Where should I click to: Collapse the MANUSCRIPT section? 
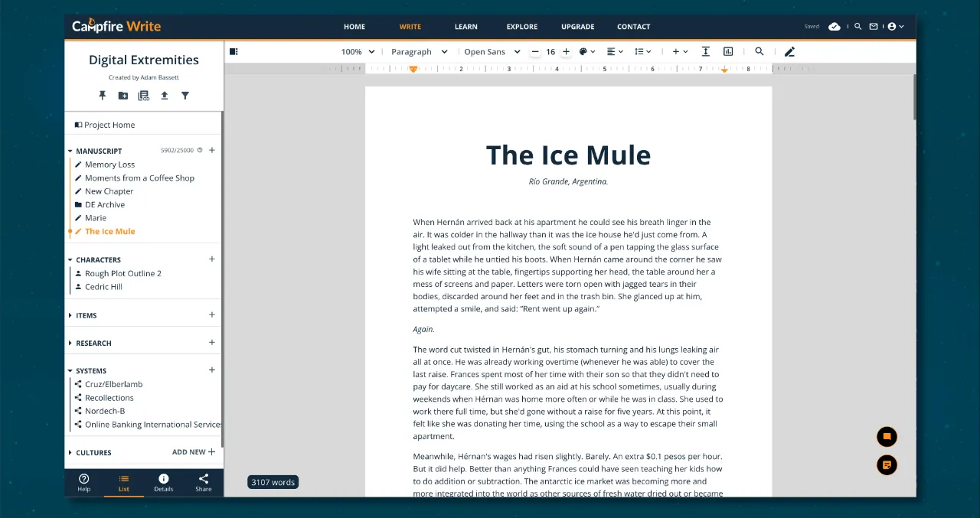point(70,151)
